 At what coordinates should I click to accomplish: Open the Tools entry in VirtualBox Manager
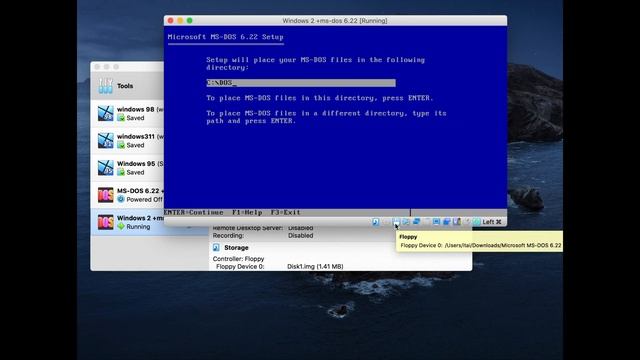pos(127,86)
